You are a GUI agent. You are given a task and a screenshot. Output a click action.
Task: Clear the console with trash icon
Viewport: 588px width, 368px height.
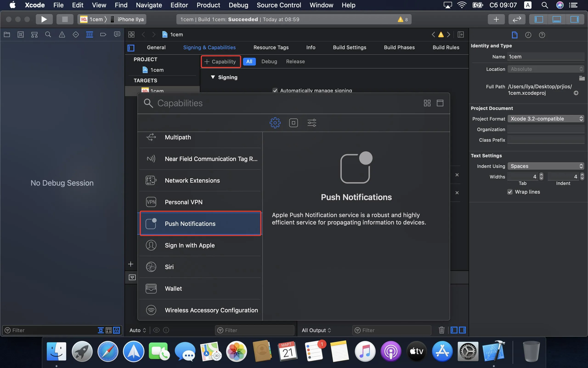(441, 330)
